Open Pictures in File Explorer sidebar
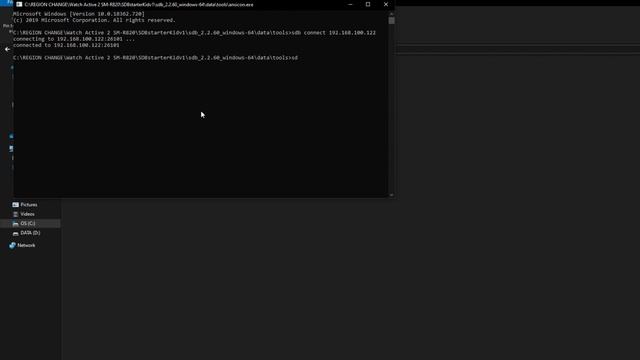Screen dimensions: 640x360 coord(25,204)
